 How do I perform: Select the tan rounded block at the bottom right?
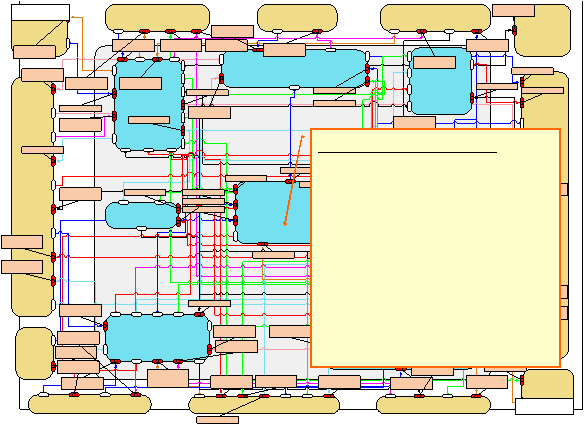[x=434, y=405]
